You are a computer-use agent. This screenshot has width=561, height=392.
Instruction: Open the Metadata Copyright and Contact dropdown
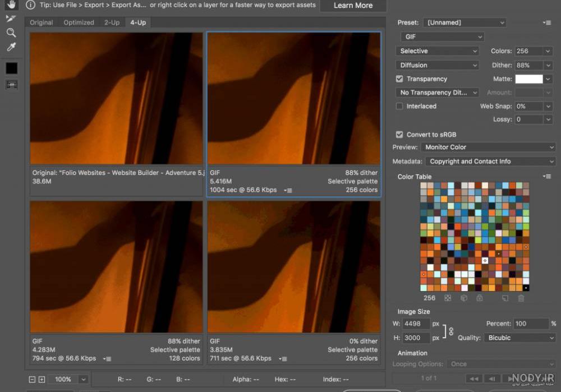(x=490, y=162)
